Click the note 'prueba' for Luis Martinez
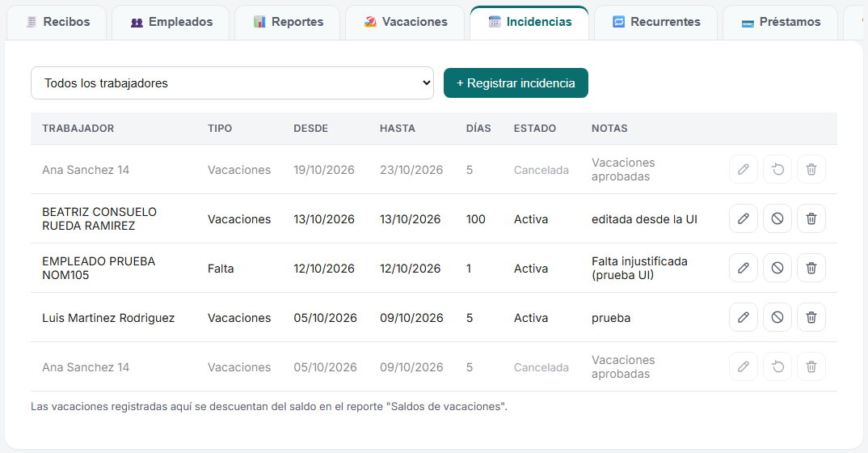868x453 pixels. click(x=611, y=319)
